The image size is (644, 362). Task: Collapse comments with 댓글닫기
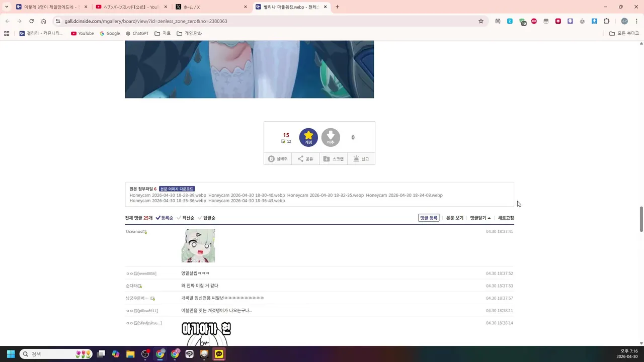point(480,218)
